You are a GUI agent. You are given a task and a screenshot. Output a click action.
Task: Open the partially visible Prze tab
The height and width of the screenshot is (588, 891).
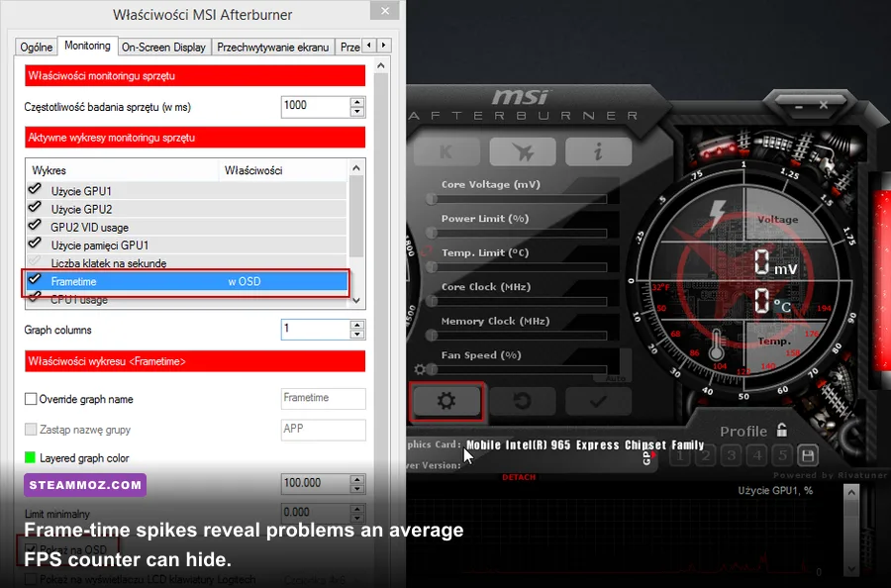tap(349, 48)
